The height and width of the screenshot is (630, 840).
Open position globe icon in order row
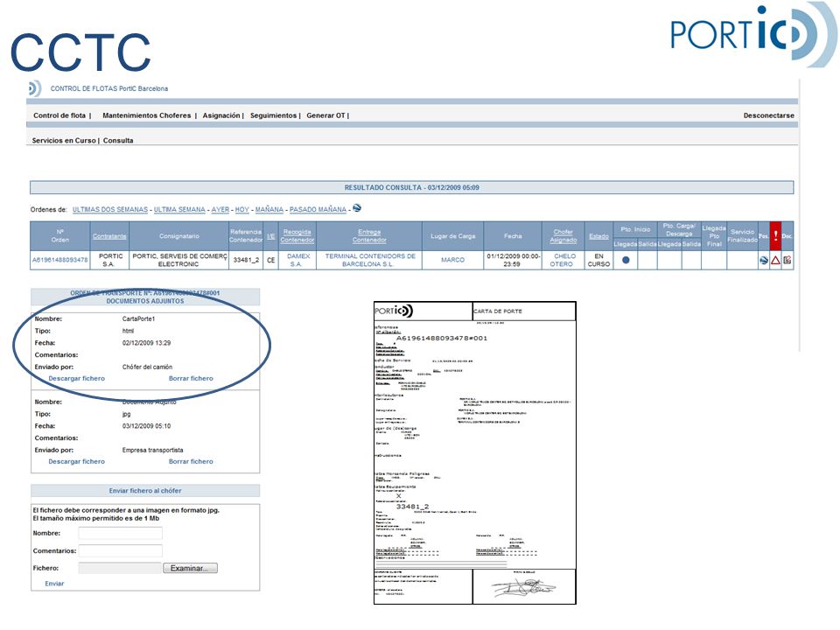click(x=764, y=261)
